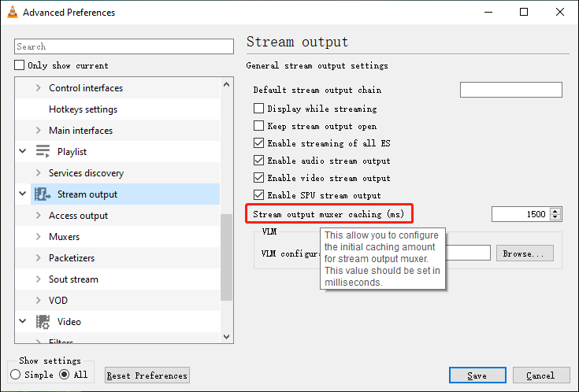
Task: Expand the Sout stream node
Action: tap(39, 279)
